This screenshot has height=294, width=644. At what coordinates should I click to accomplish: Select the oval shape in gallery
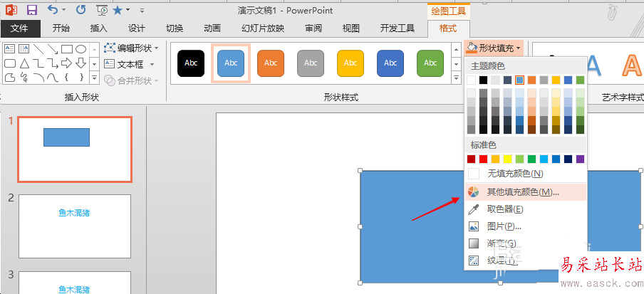tap(81, 49)
